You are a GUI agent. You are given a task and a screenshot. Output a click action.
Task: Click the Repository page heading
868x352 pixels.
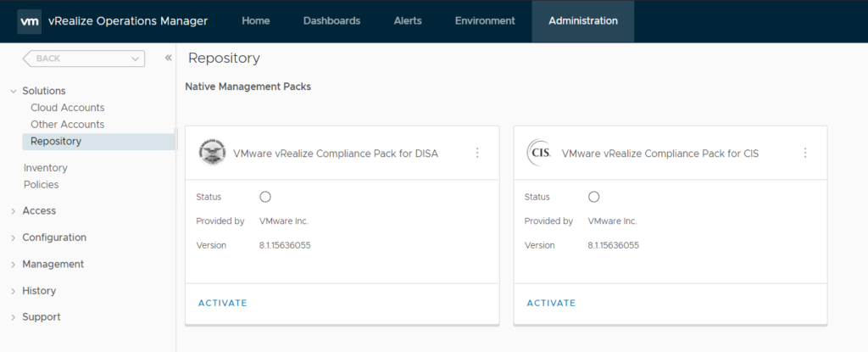point(224,58)
